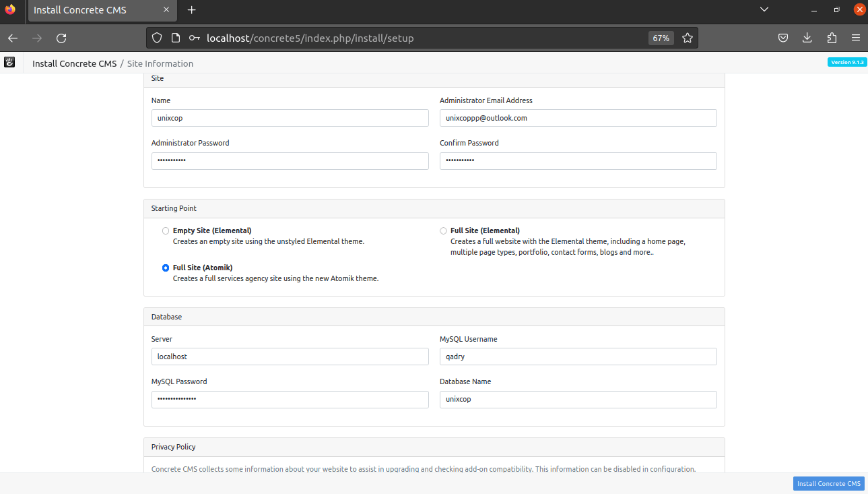Click the Concrete CMS hand logo
This screenshot has width=868, height=494.
click(x=9, y=63)
